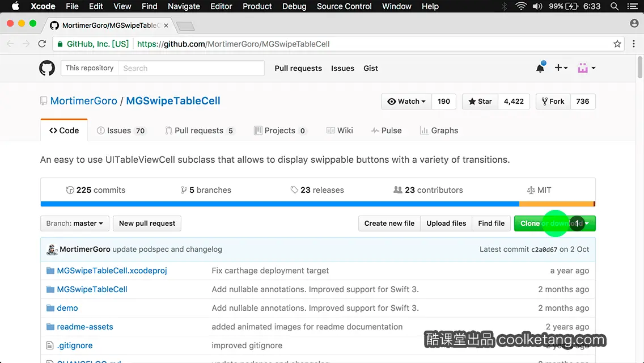The image size is (644, 363).
Task: Click the browser profile icon
Action: click(634, 23)
